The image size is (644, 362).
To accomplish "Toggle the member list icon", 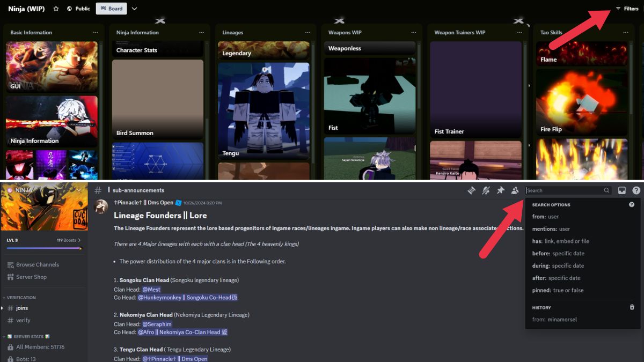I will click(515, 190).
